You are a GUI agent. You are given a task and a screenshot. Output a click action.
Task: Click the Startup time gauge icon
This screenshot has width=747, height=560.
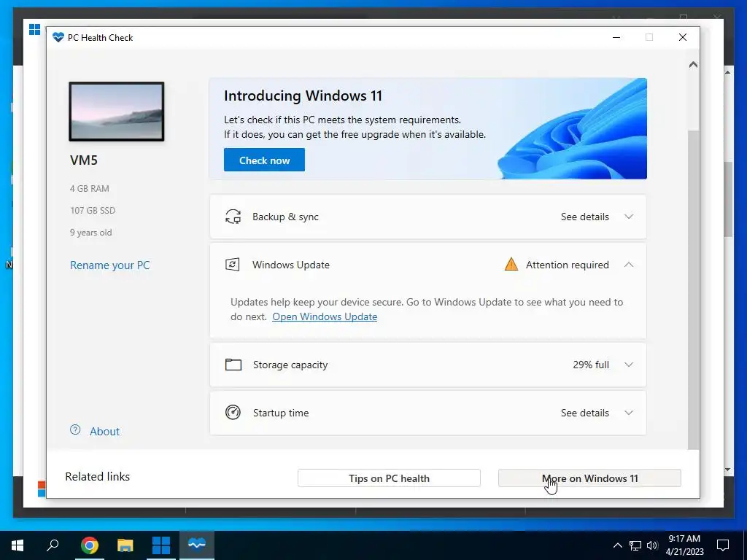coord(233,413)
